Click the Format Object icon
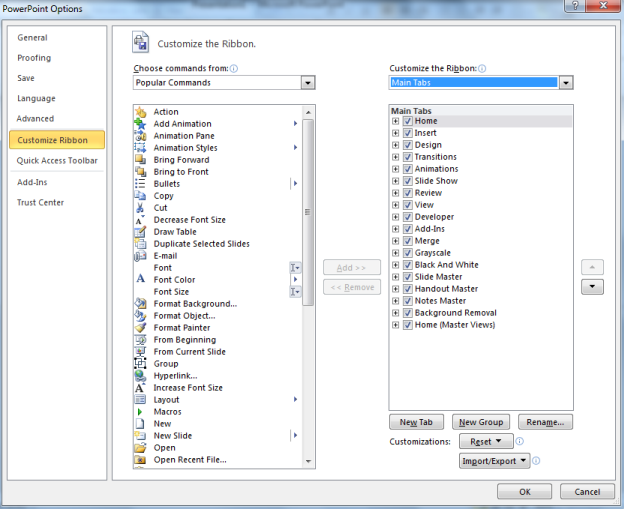This screenshot has width=624, height=509. click(140, 316)
